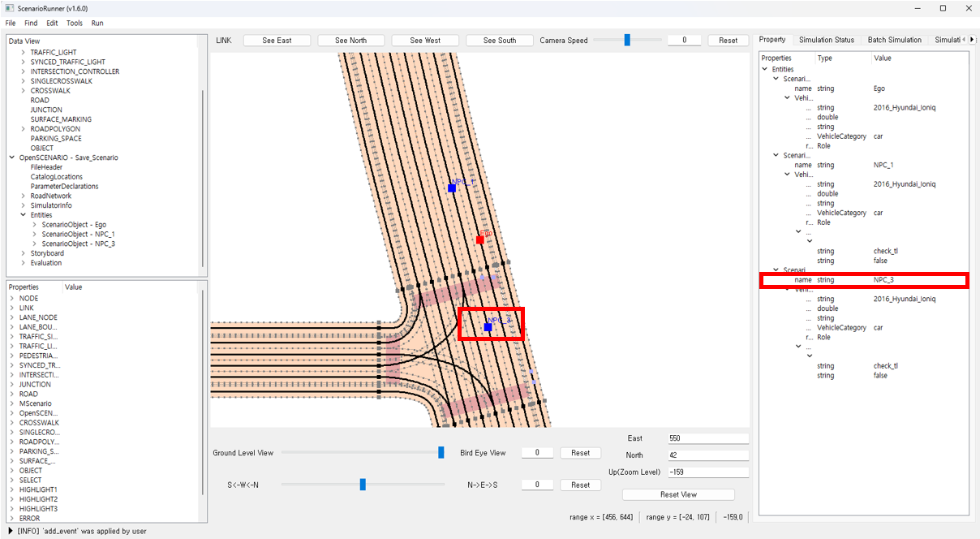Click the Ground Level View slider handle
The image size is (980, 539).
[x=441, y=453]
